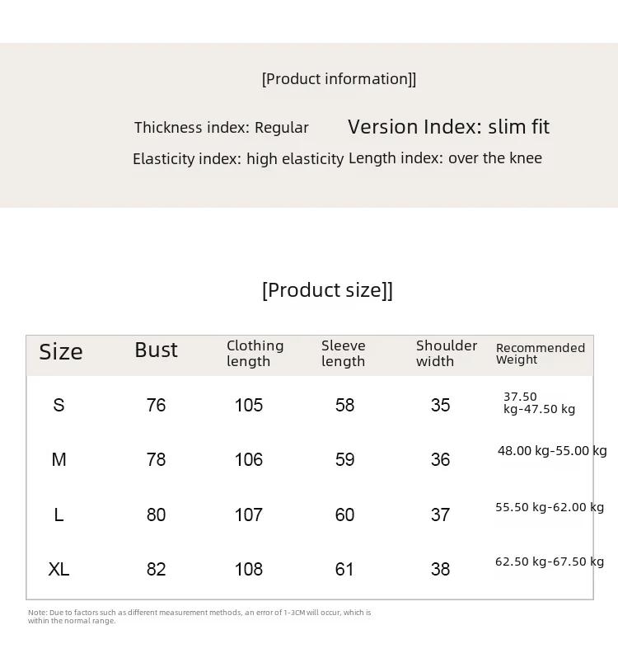The width and height of the screenshot is (618, 672).
Task: Click the Recommended Weight column header
Action: pos(541,354)
